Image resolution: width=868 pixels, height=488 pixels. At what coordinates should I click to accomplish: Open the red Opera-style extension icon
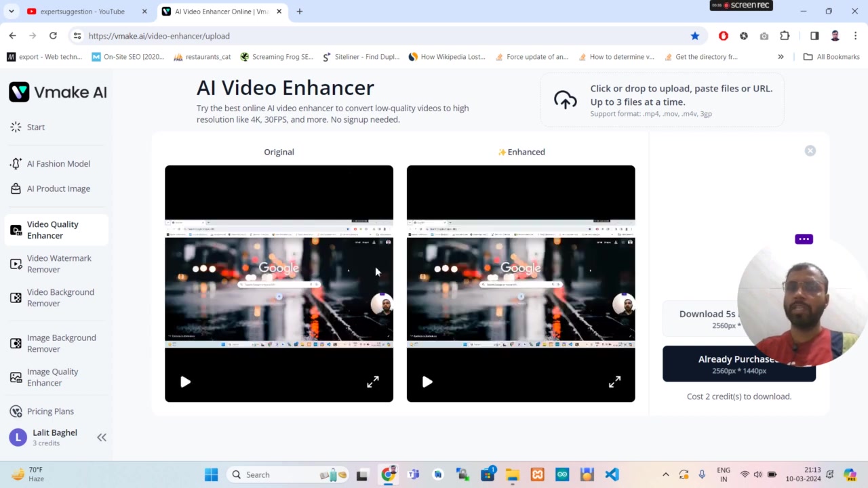(x=724, y=36)
